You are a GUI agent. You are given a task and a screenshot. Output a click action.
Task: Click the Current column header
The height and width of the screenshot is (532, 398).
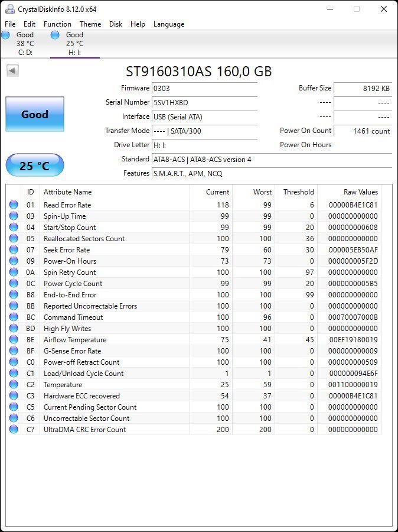pos(211,192)
